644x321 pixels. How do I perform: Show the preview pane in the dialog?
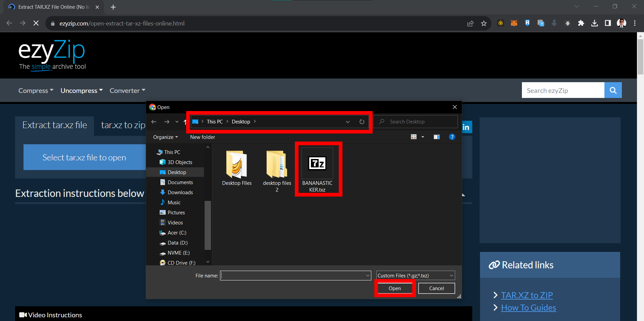[x=436, y=137]
